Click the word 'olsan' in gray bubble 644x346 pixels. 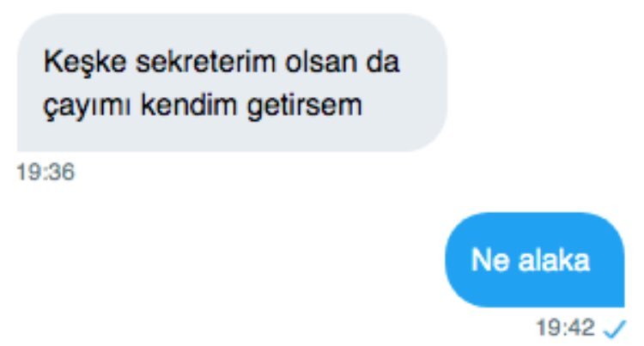(321, 63)
